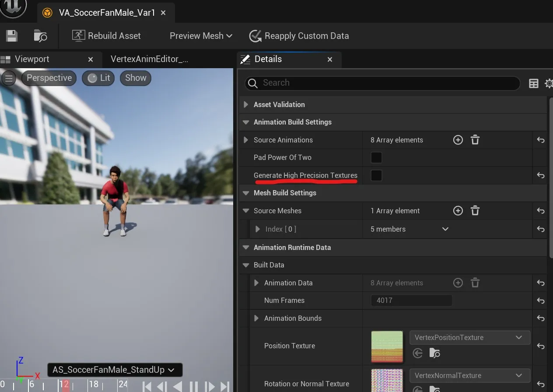Empty the Source Meshes array with trash icon
This screenshot has width=553, height=392.
[475, 211]
